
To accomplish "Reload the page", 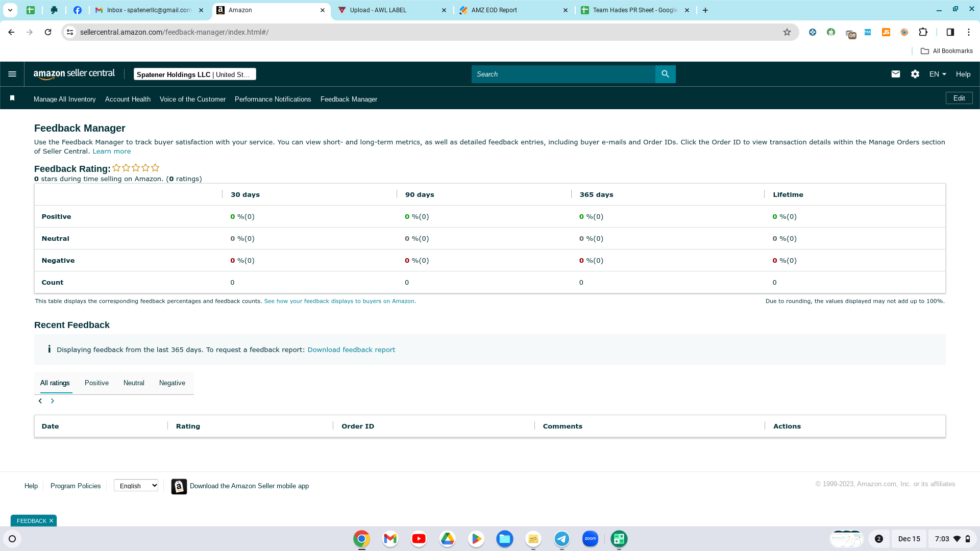I will (x=48, y=32).
